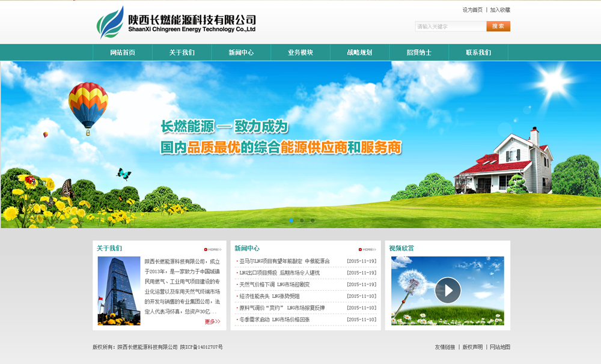
Task: Switch to the third banner slide dot
Action: pos(313,220)
